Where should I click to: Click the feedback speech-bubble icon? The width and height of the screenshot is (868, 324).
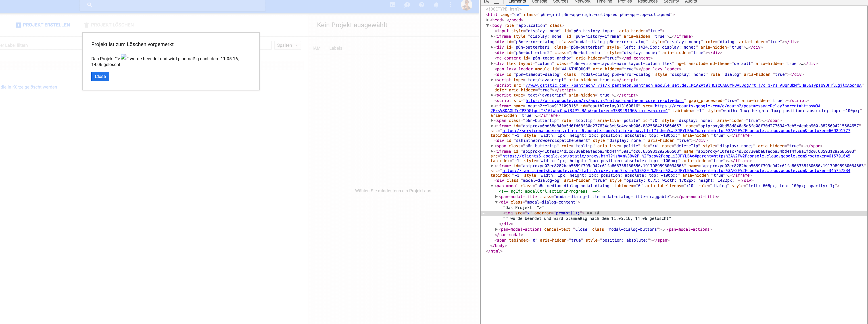pyautogui.click(x=407, y=5)
